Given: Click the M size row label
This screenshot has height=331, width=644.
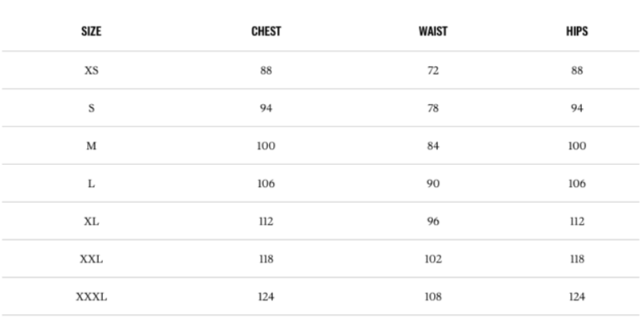Looking at the screenshot, I should coord(91,147).
